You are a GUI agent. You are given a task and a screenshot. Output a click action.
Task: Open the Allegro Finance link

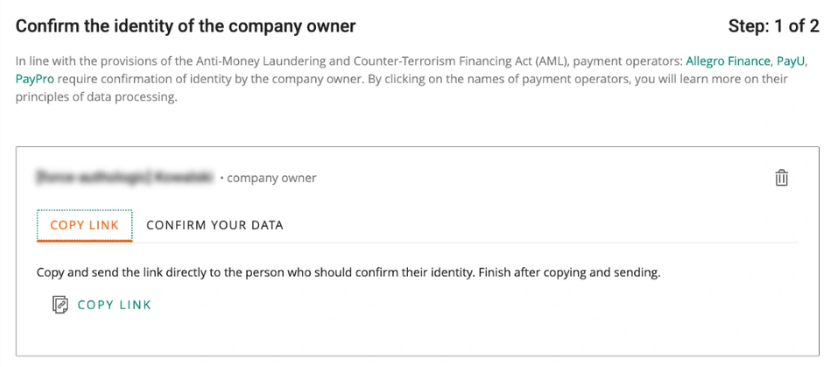click(x=727, y=61)
